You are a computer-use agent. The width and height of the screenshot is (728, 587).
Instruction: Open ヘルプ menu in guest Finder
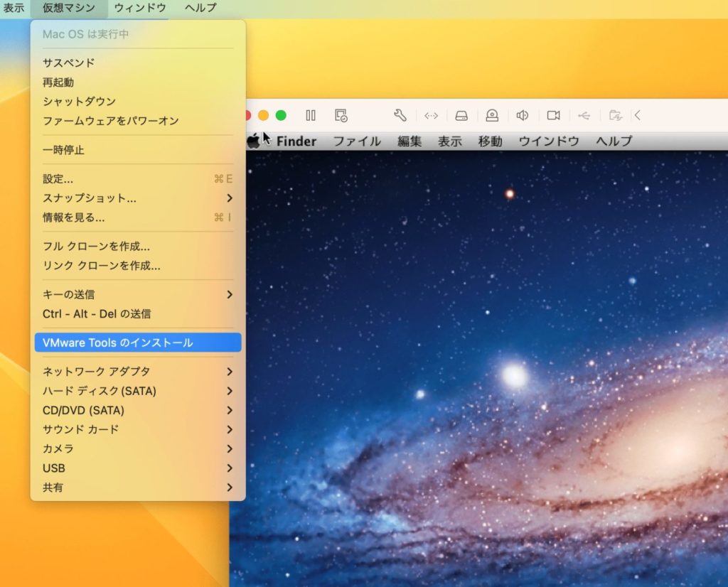[x=614, y=141]
